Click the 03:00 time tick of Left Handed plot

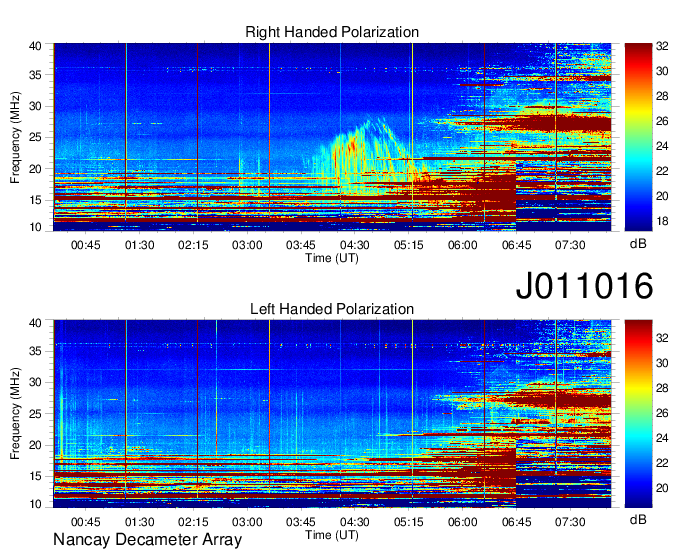pyautogui.click(x=247, y=522)
